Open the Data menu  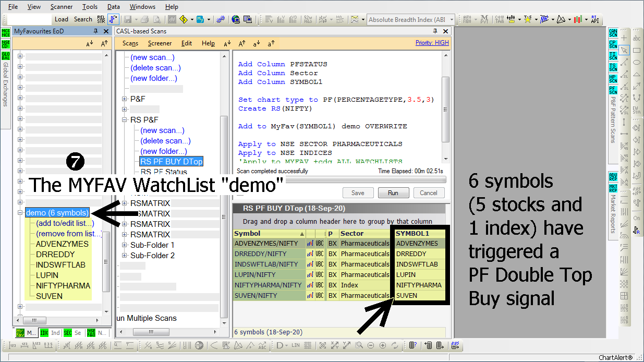coord(113,7)
